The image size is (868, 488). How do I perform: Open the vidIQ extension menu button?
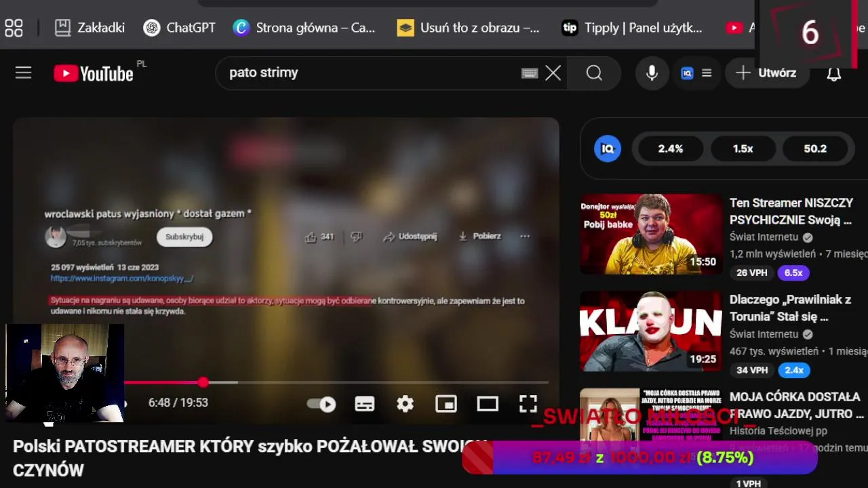click(696, 73)
